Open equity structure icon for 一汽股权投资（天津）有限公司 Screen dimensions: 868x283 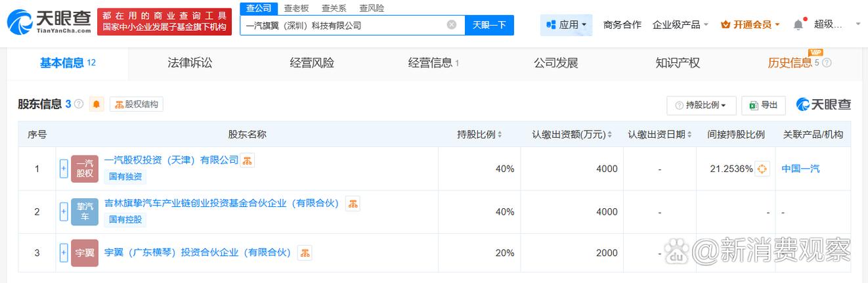247,160
